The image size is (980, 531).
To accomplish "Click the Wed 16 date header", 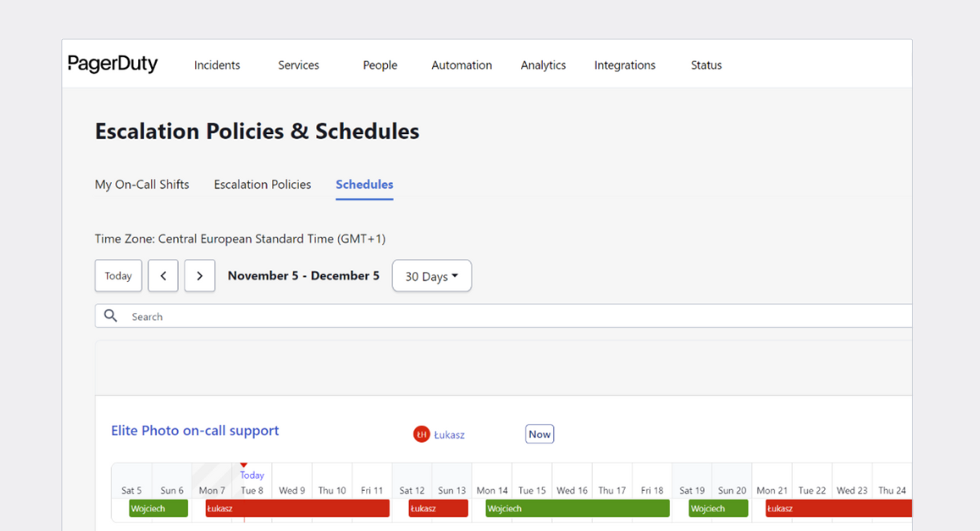I will pos(572,491).
